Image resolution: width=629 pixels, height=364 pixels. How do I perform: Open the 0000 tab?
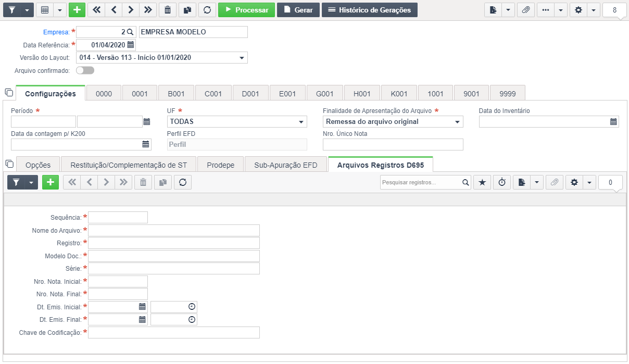(x=104, y=94)
